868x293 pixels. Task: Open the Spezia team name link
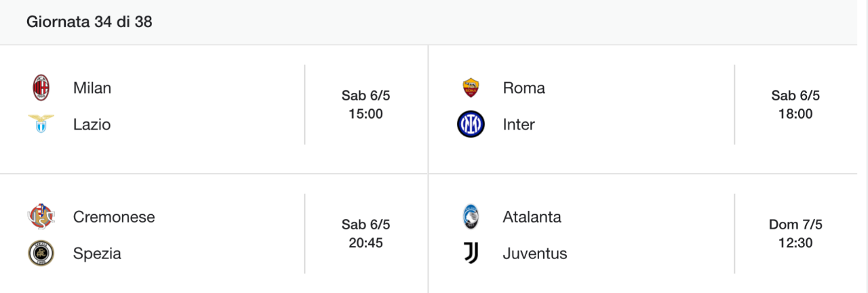point(97,254)
